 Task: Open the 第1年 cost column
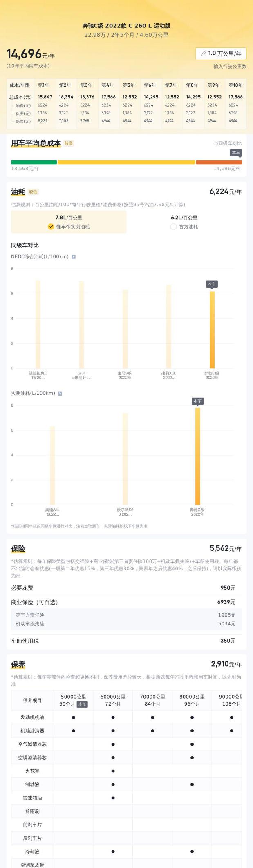(44, 85)
